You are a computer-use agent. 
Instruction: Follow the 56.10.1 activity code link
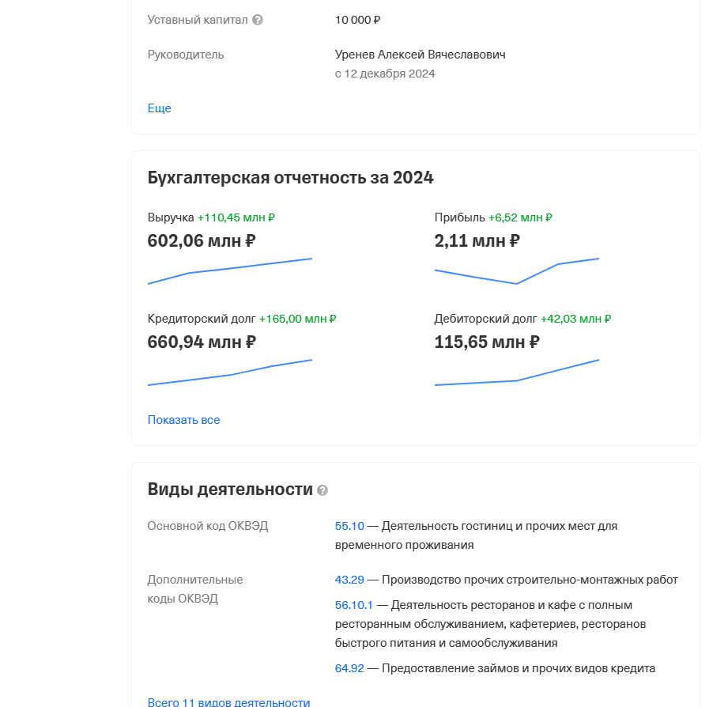353,605
